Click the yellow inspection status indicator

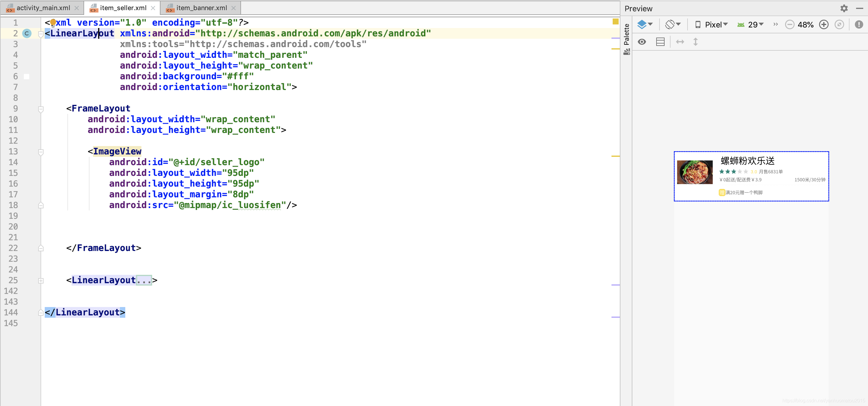(x=615, y=21)
